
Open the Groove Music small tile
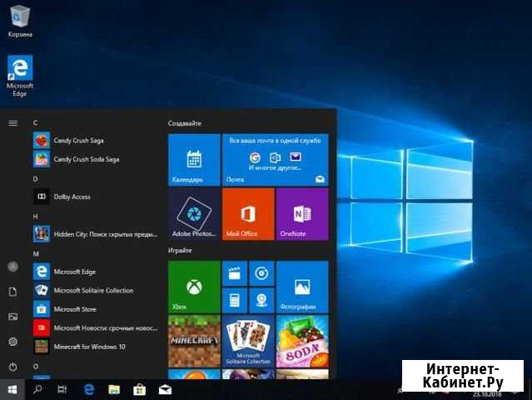[x=261, y=273]
